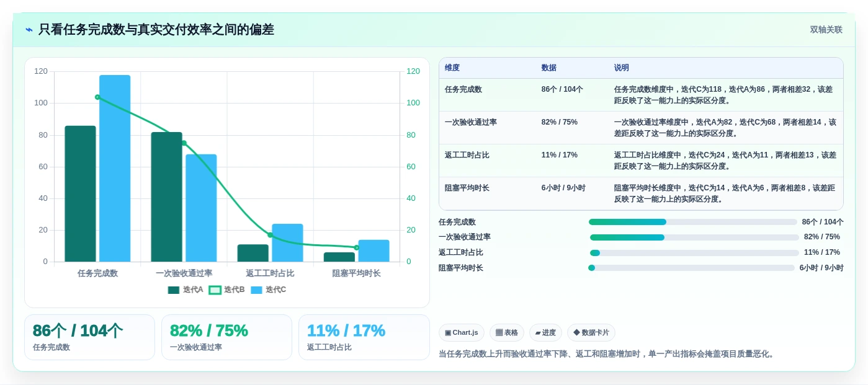The image size is (868, 385).
Task: Click the lightning bolt icon beside the title
Action: [x=29, y=30]
